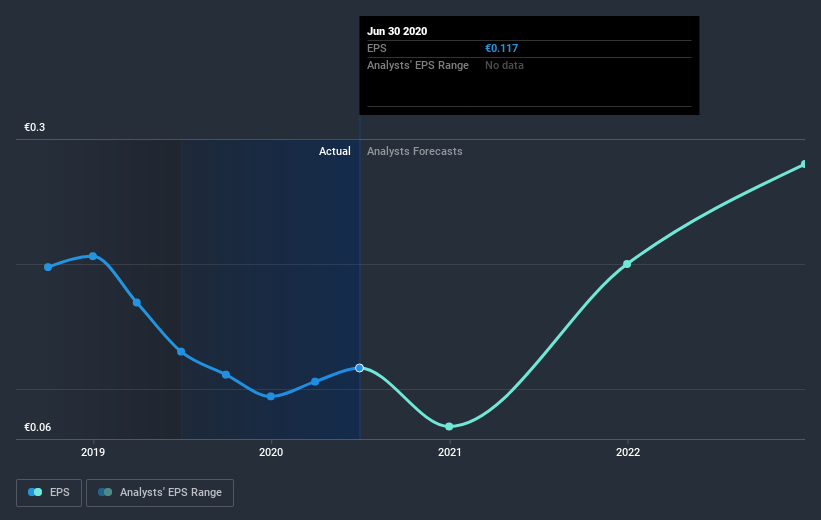The image size is (821, 520).
Task: Select the early 2019 EPS peak data point
Action: (93, 256)
